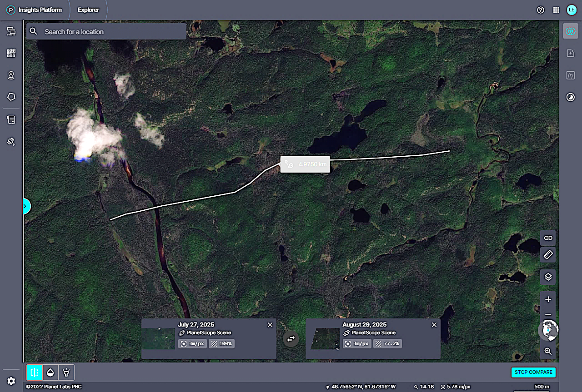Select the draw polygon area tool
The height and width of the screenshot is (392, 582).
coord(11,97)
